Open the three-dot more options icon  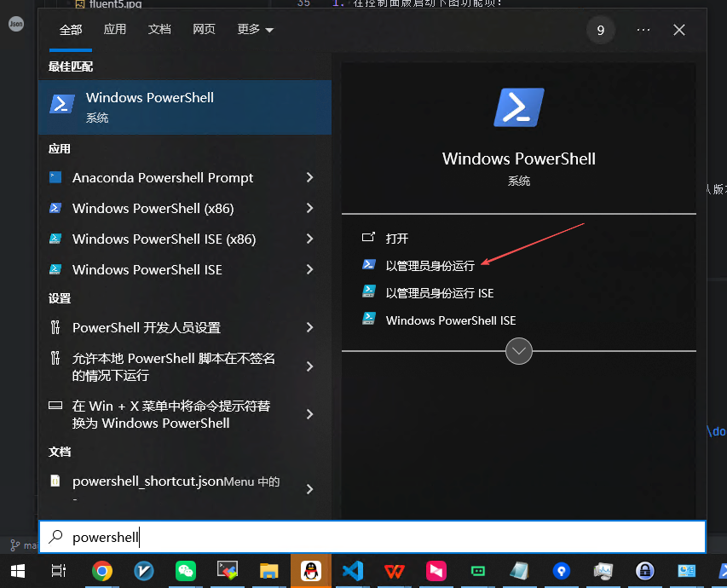tap(644, 30)
